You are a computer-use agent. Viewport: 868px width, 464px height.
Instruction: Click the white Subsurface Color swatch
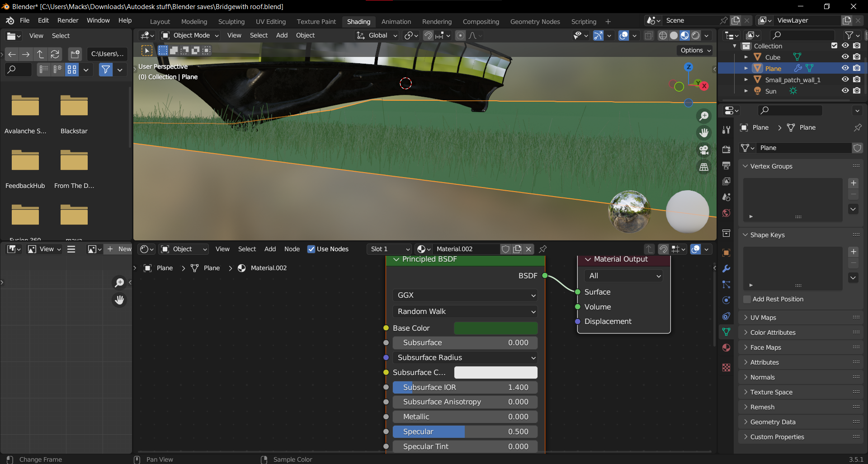pos(496,372)
